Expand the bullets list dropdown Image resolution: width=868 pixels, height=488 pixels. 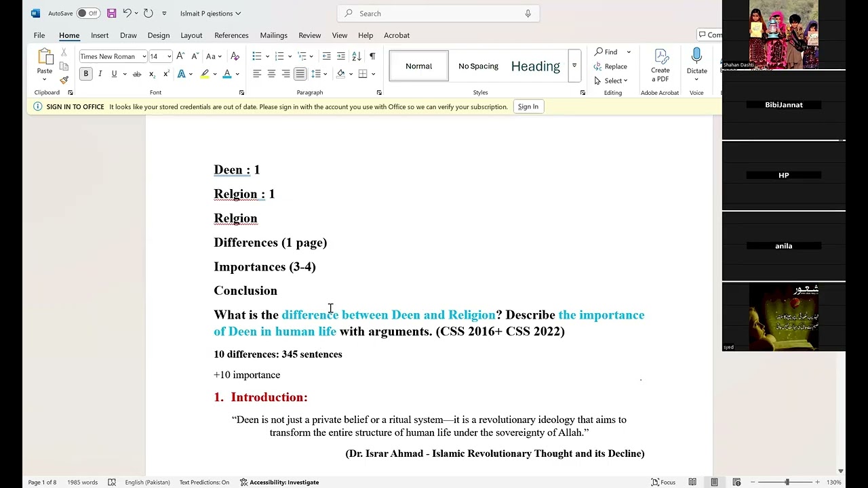pos(268,56)
